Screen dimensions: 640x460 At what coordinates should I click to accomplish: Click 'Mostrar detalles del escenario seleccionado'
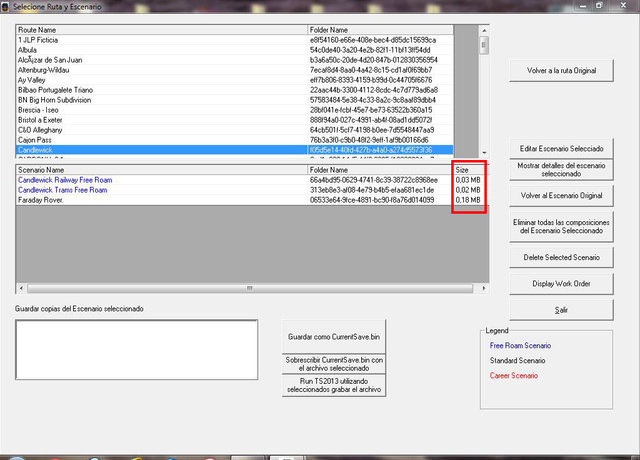[561, 171]
